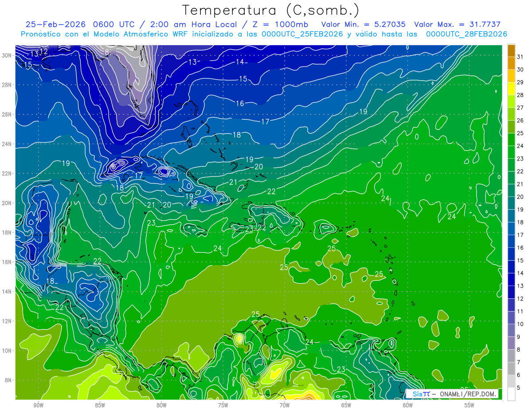
Task: Click the '85W' longitude axis label
Action: click(100, 405)
